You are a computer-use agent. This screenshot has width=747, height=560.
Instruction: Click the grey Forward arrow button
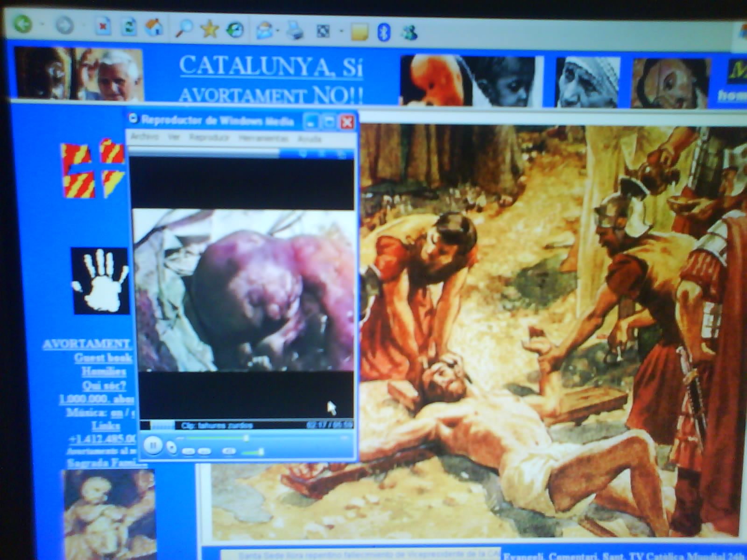(64, 25)
